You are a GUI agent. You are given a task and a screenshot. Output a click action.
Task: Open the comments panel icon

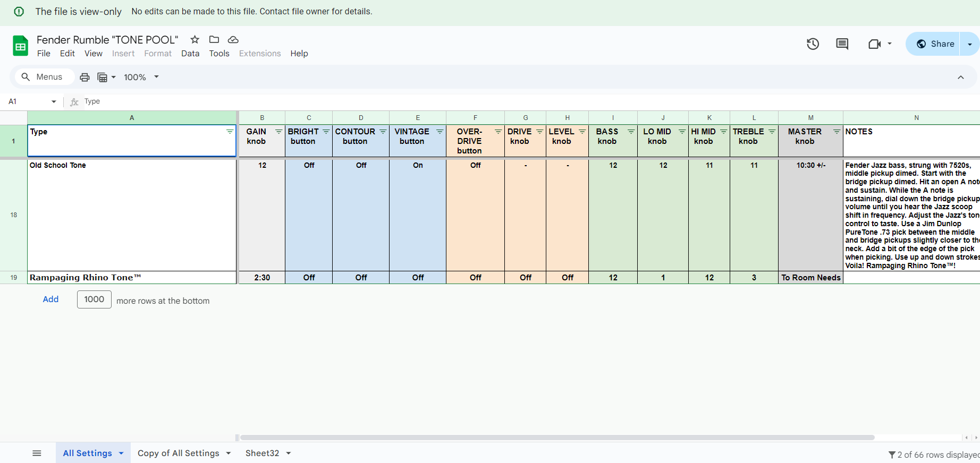tap(842, 44)
